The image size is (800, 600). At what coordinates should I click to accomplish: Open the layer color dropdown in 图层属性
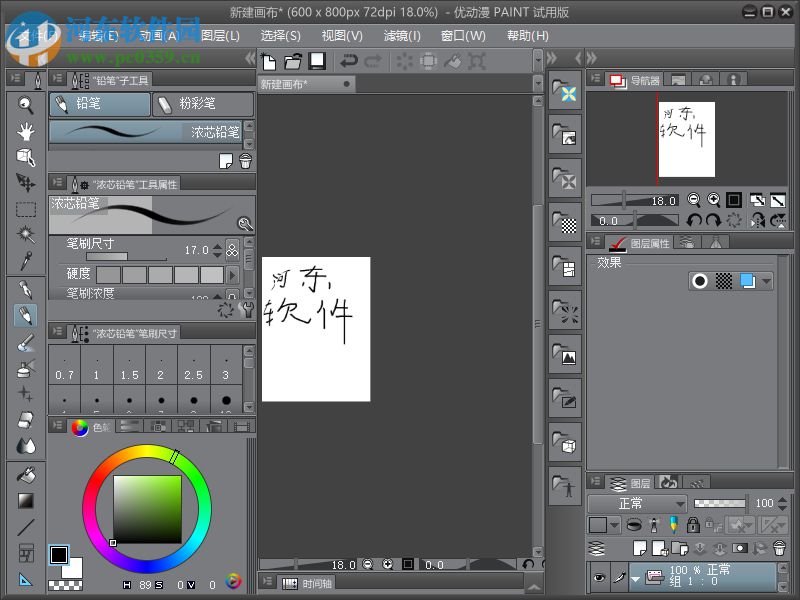click(x=766, y=280)
